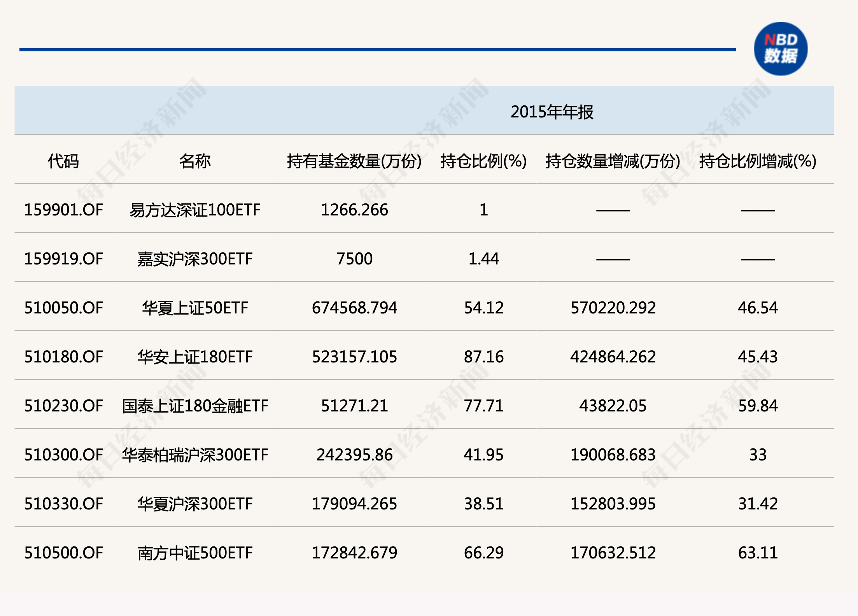Image resolution: width=858 pixels, height=616 pixels.
Task: Click quantity change 170632.512
Action: point(613,553)
